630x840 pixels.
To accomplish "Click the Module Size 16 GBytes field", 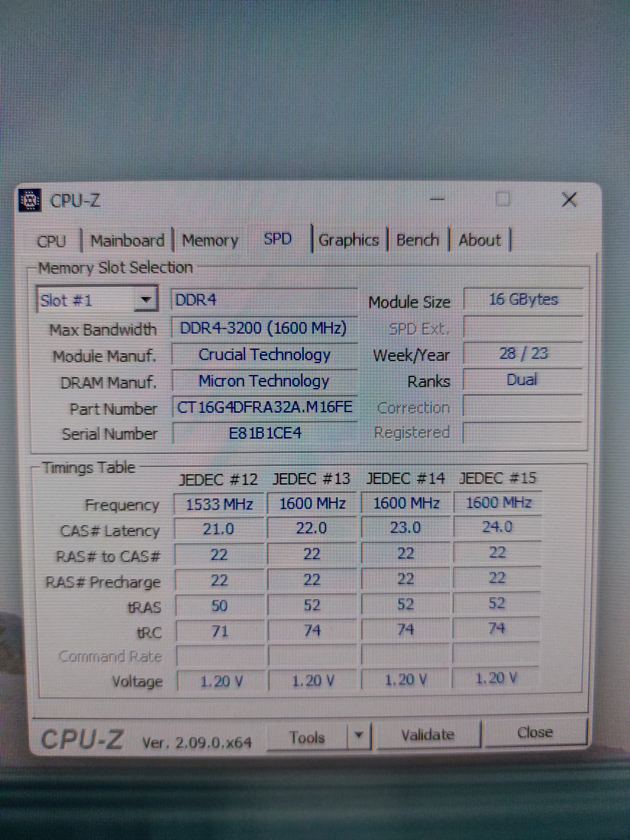I will pyautogui.click(x=523, y=300).
